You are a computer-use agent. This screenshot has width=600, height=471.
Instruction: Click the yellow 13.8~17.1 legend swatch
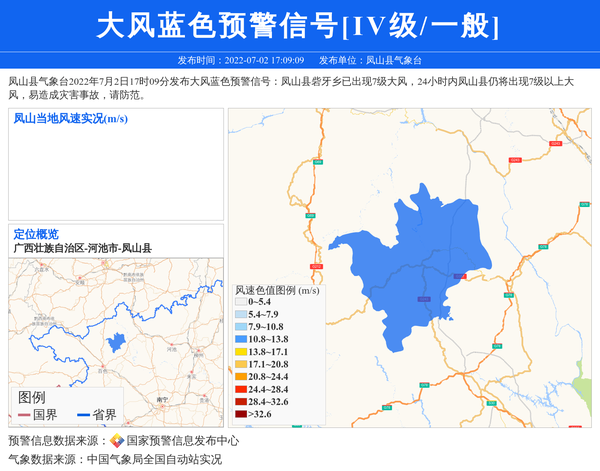[241, 352]
